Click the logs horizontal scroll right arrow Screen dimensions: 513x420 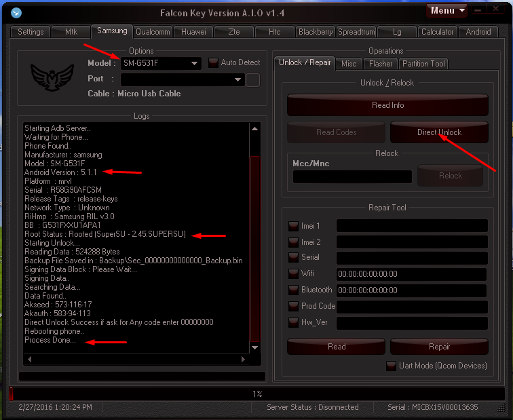tap(243, 359)
